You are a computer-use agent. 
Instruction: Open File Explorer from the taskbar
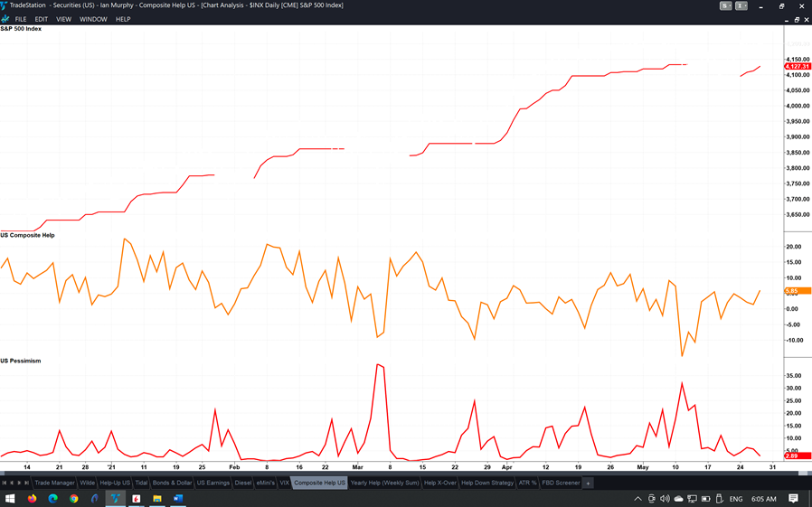click(157, 499)
